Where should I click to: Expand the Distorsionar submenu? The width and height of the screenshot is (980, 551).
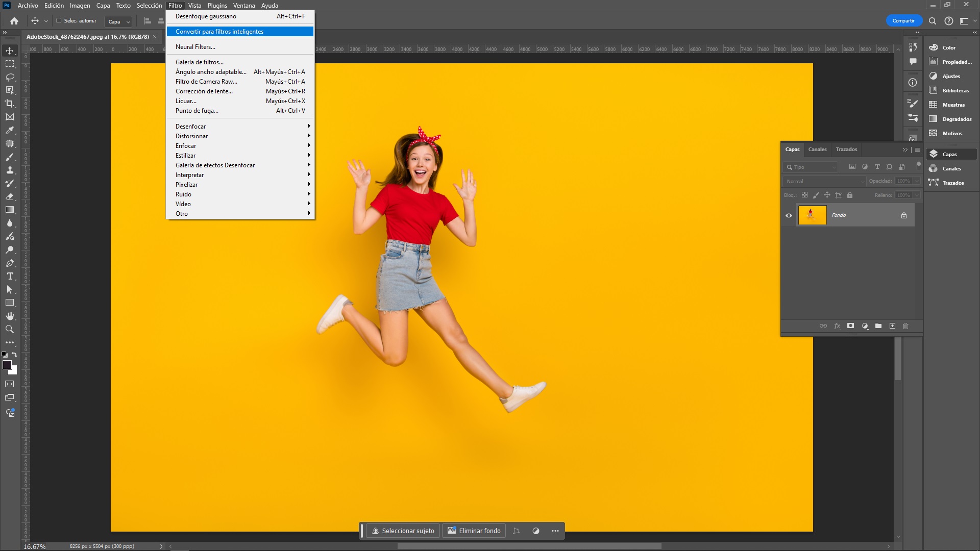click(x=240, y=136)
